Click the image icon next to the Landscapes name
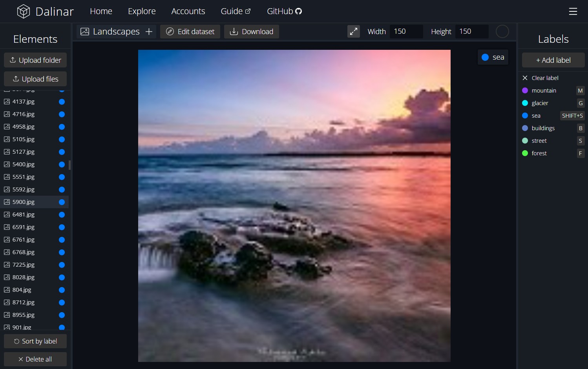 [85, 31]
